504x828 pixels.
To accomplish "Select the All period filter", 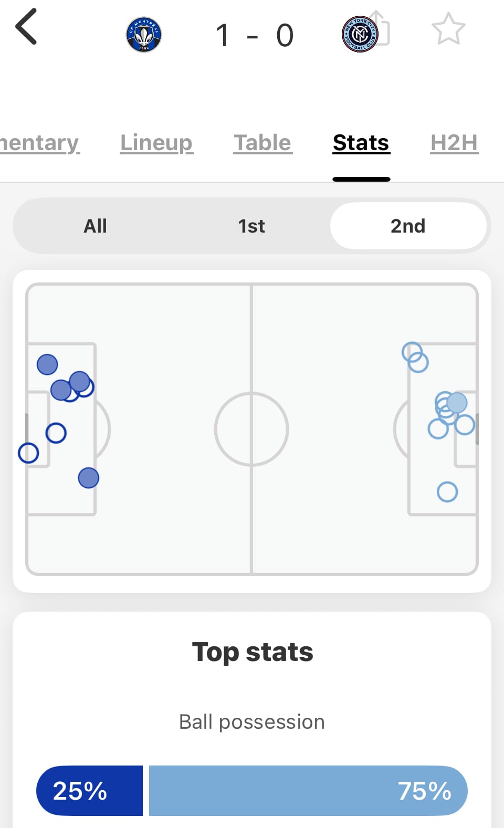I will coord(95,226).
